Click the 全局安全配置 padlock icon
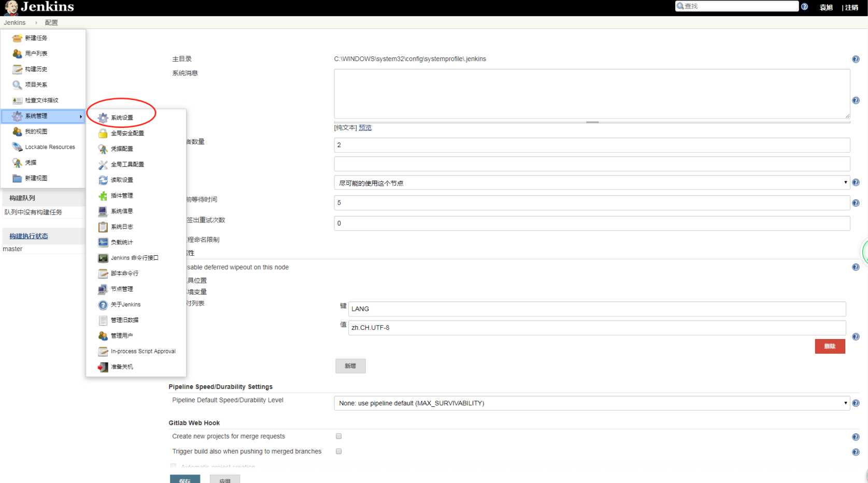 click(x=103, y=133)
